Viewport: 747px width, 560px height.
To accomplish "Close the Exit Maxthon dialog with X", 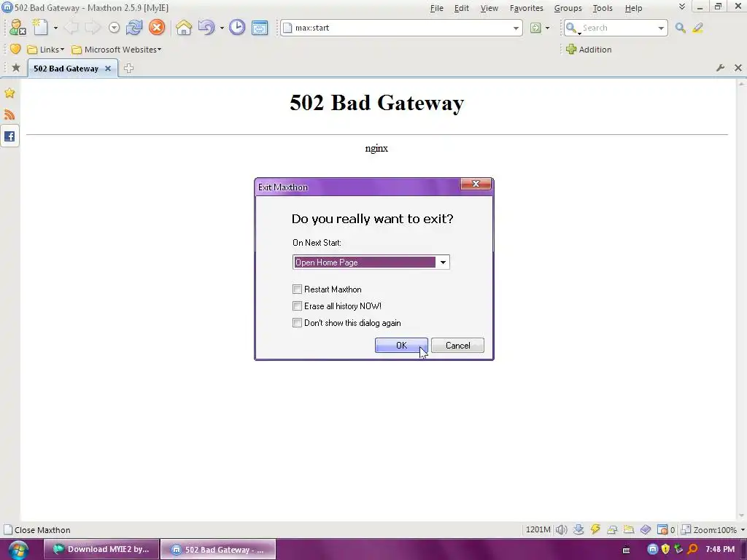I will point(476,184).
